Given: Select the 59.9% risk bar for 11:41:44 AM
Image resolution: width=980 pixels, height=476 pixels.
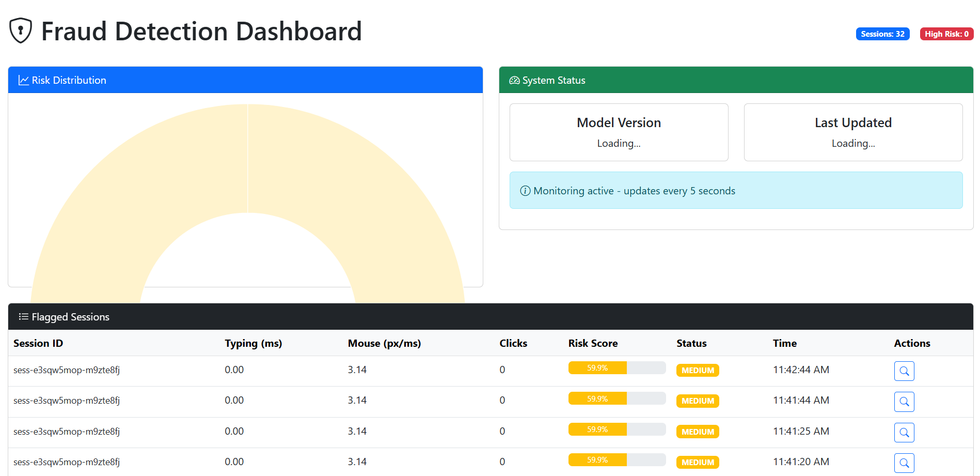Looking at the screenshot, I should pos(617,398).
